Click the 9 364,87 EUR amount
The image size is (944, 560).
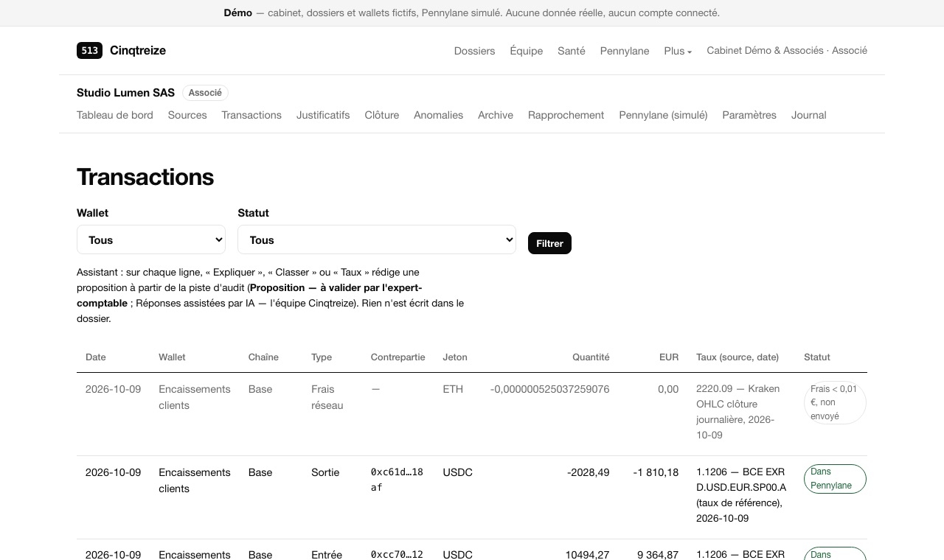click(x=657, y=555)
